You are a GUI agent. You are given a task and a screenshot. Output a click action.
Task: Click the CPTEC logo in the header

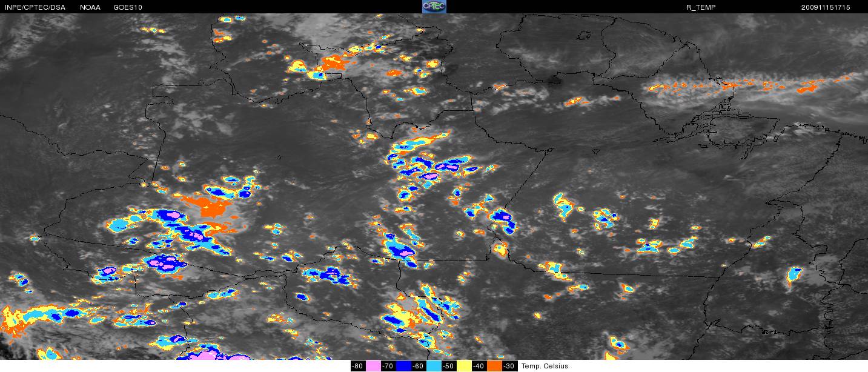pyautogui.click(x=434, y=7)
